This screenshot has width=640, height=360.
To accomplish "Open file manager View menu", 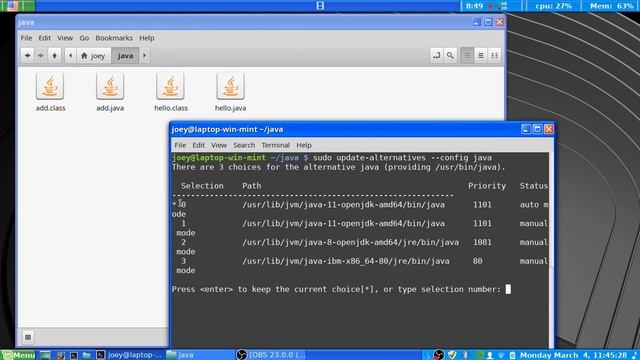I will click(x=65, y=38).
